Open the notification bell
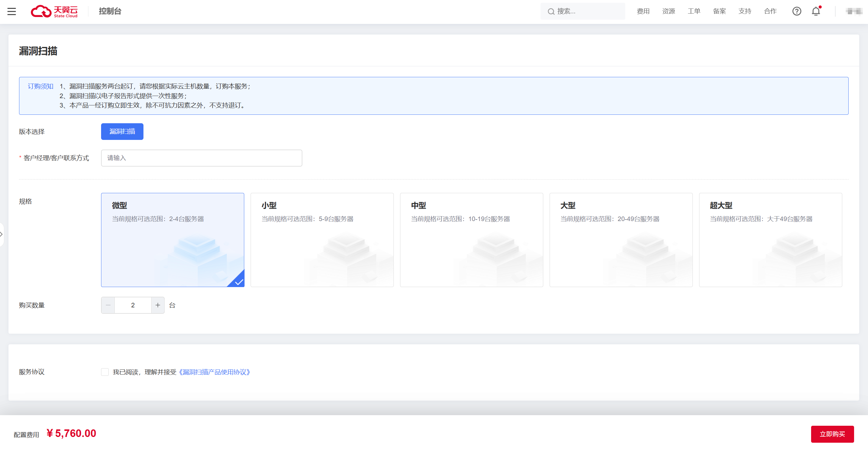Screen dimensions: 868x453 [x=816, y=12]
